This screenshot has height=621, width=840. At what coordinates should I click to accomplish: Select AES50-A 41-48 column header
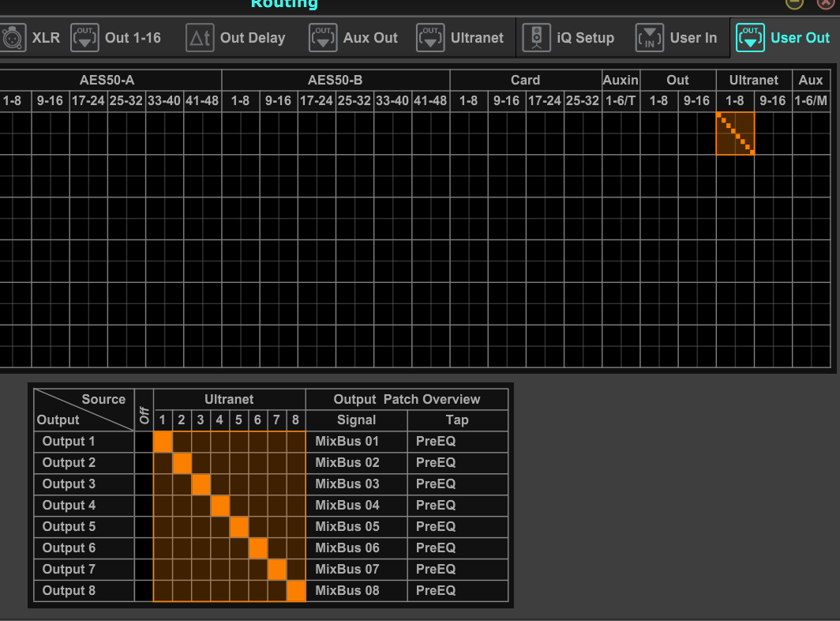click(x=202, y=101)
